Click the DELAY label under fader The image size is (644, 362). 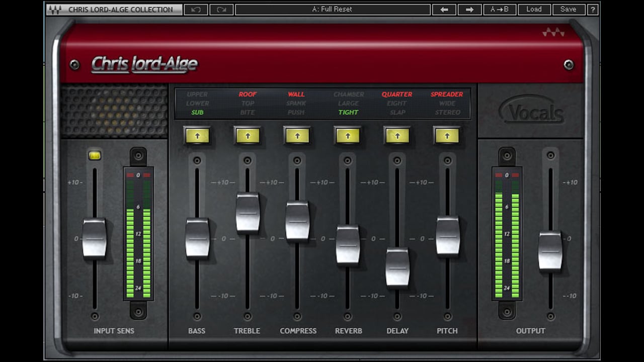[397, 331]
